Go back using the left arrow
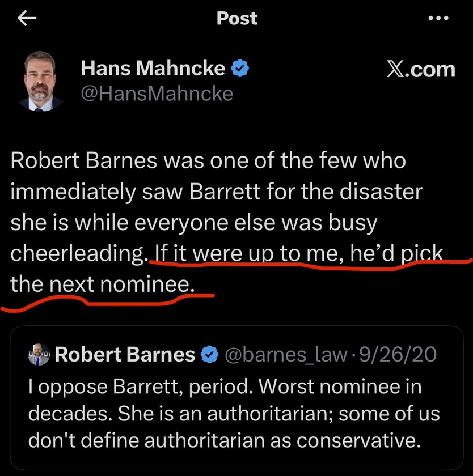Image resolution: width=473 pixels, height=476 pixels. (27, 18)
